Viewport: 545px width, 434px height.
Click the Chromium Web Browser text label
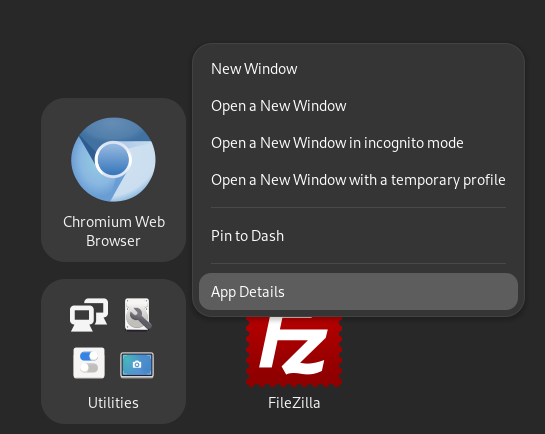click(x=114, y=231)
